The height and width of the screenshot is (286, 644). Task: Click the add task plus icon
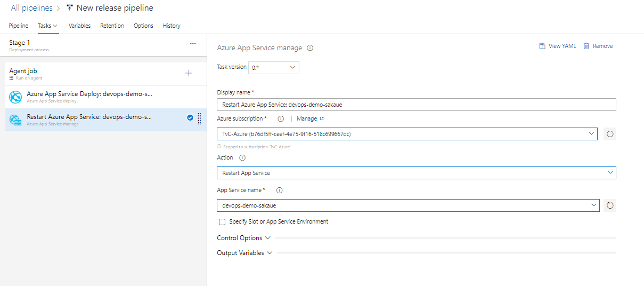pos(188,73)
